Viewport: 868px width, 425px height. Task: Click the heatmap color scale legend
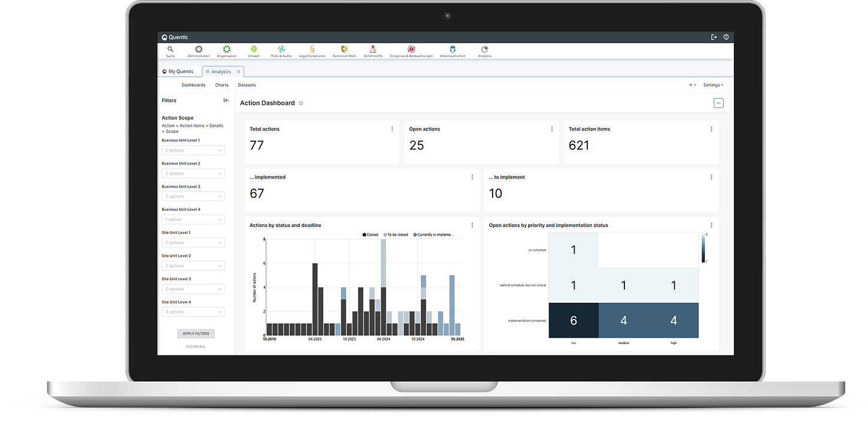[x=703, y=248]
